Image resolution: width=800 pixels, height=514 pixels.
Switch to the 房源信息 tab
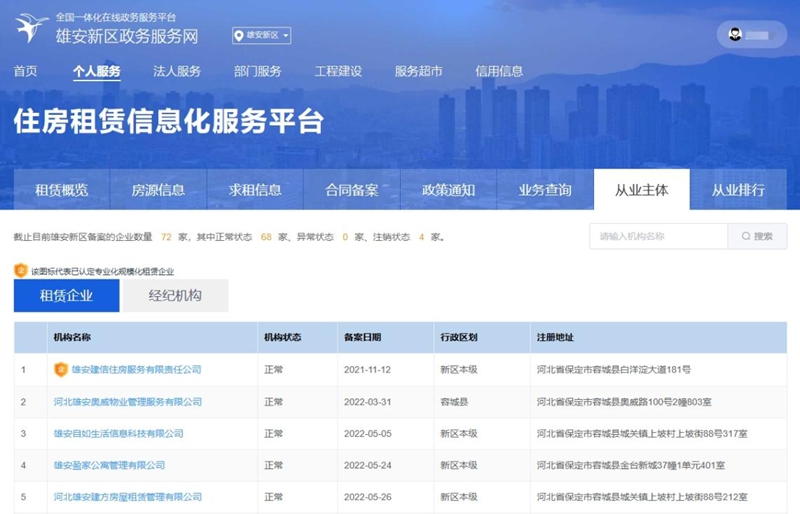pyautogui.click(x=158, y=190)
